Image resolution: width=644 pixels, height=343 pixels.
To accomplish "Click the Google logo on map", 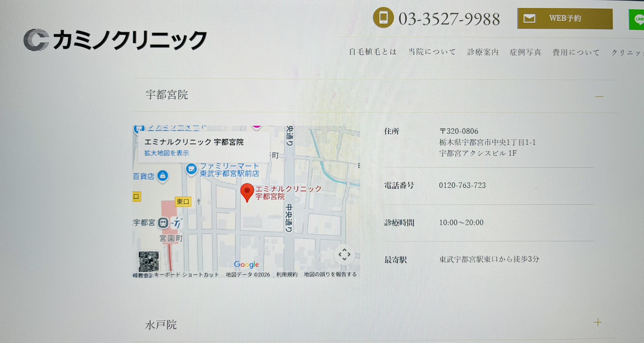I will pos(247,264).
